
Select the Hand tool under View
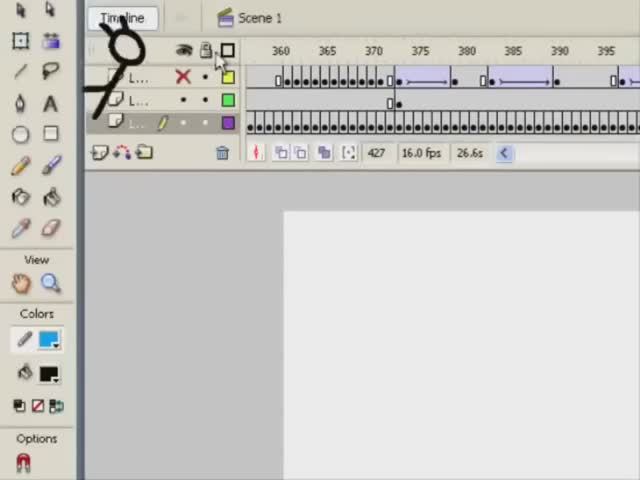pyautogui.click(x=21, y=283)
